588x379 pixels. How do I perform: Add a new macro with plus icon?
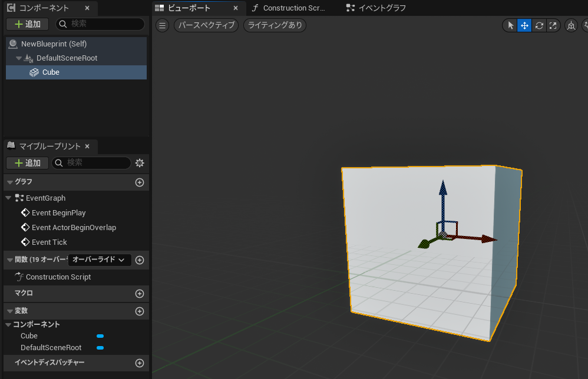click(x=140, y=294)
